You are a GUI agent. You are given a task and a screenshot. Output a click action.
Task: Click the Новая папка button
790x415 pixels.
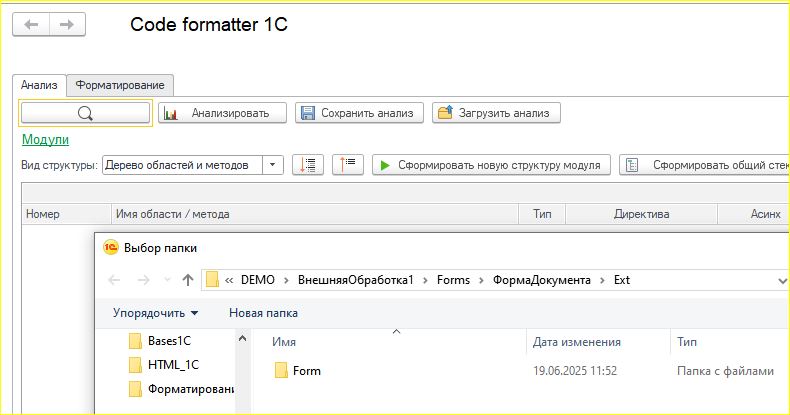tap(263, 313)
